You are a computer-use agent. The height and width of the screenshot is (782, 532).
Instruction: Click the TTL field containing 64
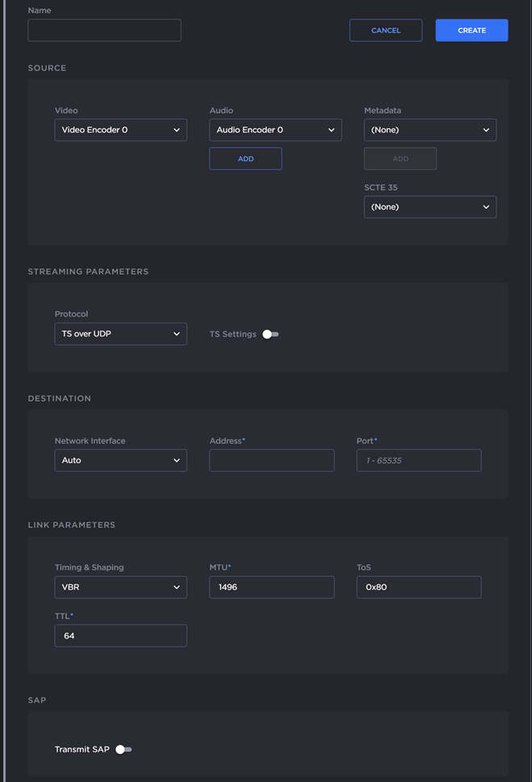click(x=120, y=635)
